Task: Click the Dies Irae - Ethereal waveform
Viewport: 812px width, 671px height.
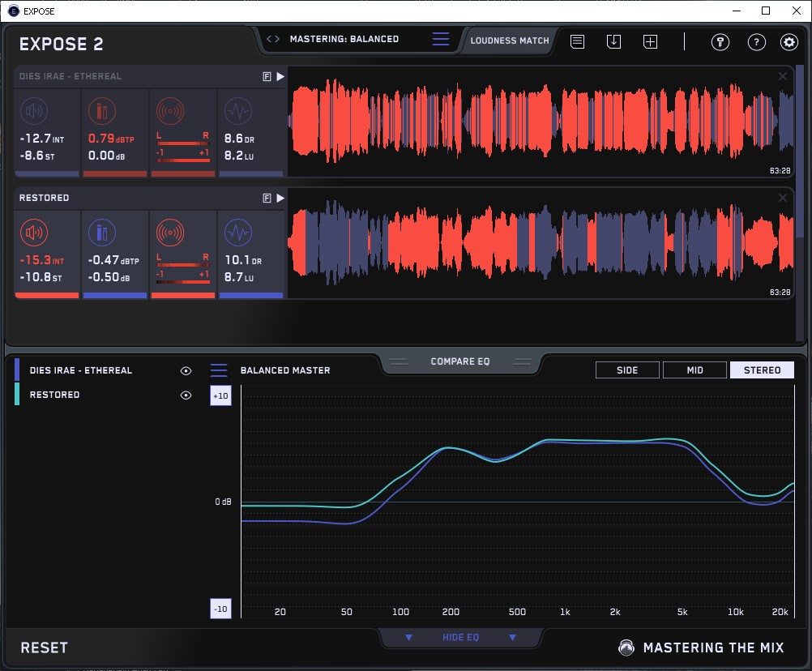Action: tap(541, 122)
